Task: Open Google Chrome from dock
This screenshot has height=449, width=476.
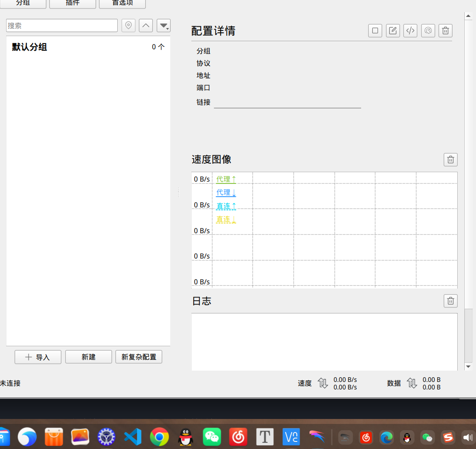Action: tap(159, 437)
